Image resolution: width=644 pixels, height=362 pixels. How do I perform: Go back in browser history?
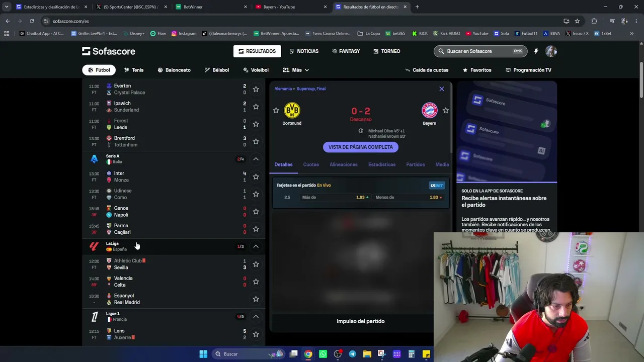tap(8, 21)
